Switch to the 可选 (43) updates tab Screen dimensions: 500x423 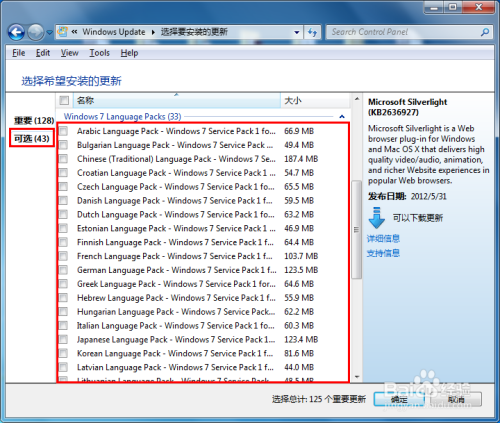[32, 138]
